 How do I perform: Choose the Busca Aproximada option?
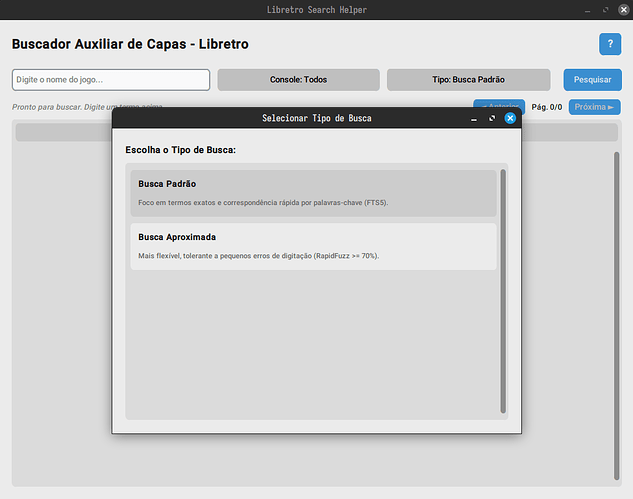pyautogui.click(x=313, y=246)
